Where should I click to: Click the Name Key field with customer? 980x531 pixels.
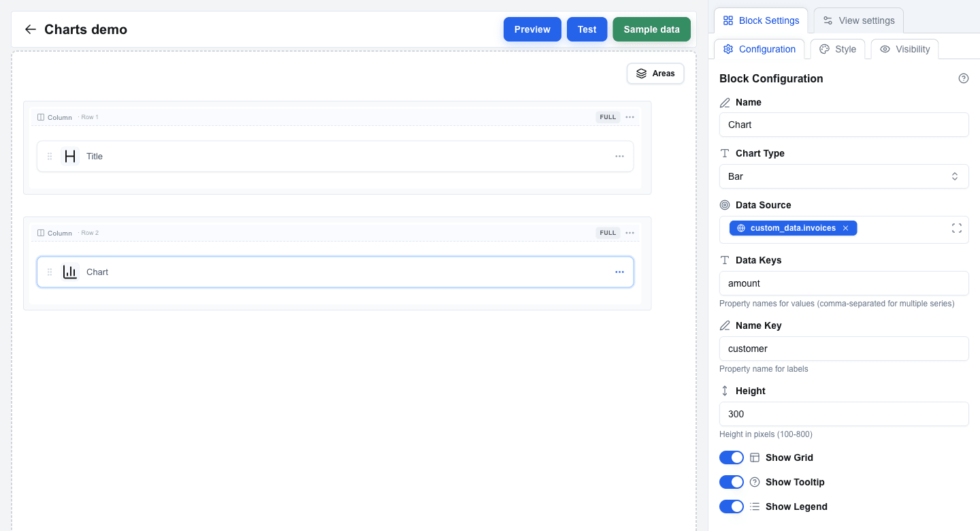click(844, 349)
